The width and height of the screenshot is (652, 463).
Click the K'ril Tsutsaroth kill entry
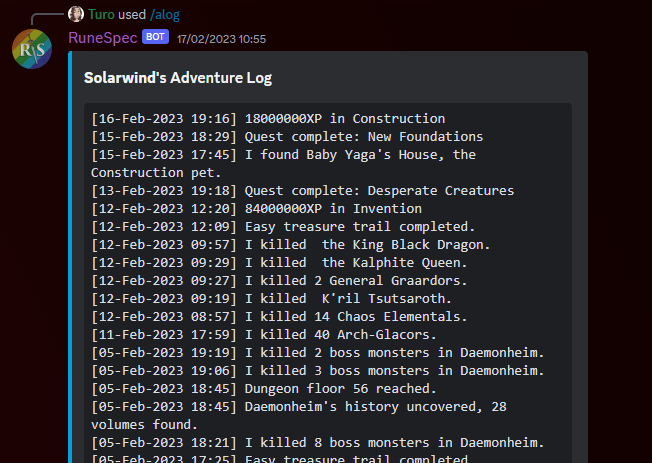272,298
